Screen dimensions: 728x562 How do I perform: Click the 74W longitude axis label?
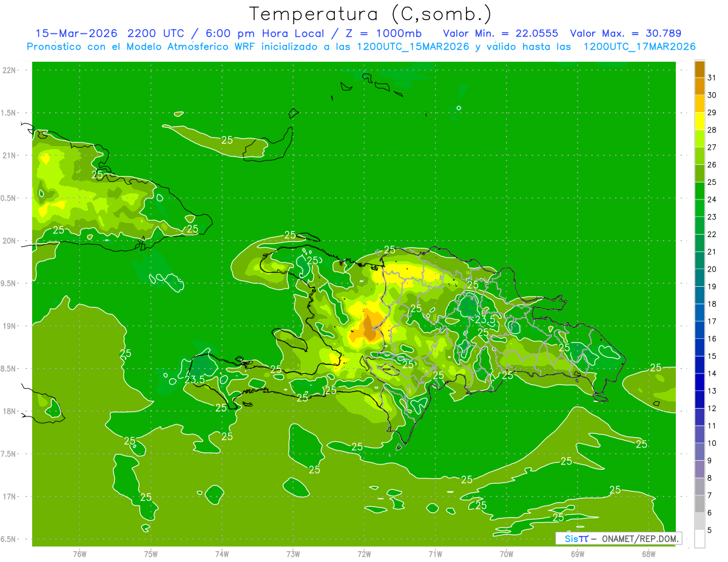pos(221,554)
